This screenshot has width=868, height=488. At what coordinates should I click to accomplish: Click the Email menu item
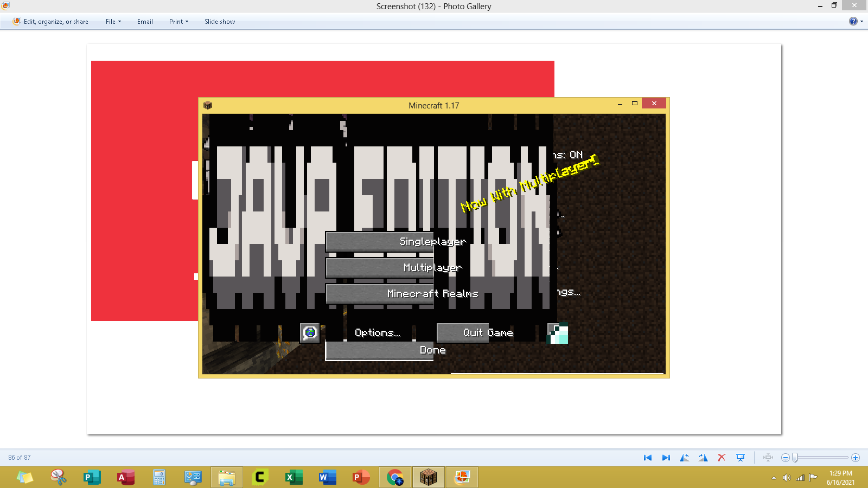[145, 22]
